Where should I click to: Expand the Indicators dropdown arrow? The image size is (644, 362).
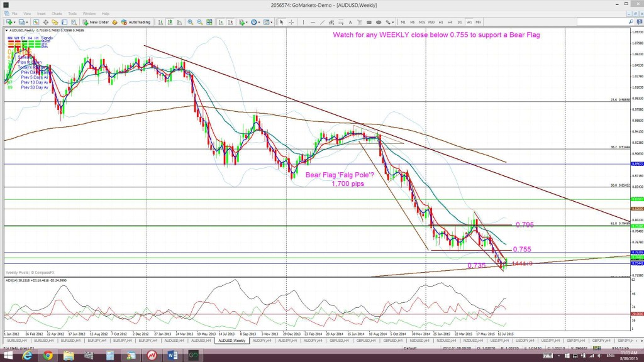(x=247, y=22)
